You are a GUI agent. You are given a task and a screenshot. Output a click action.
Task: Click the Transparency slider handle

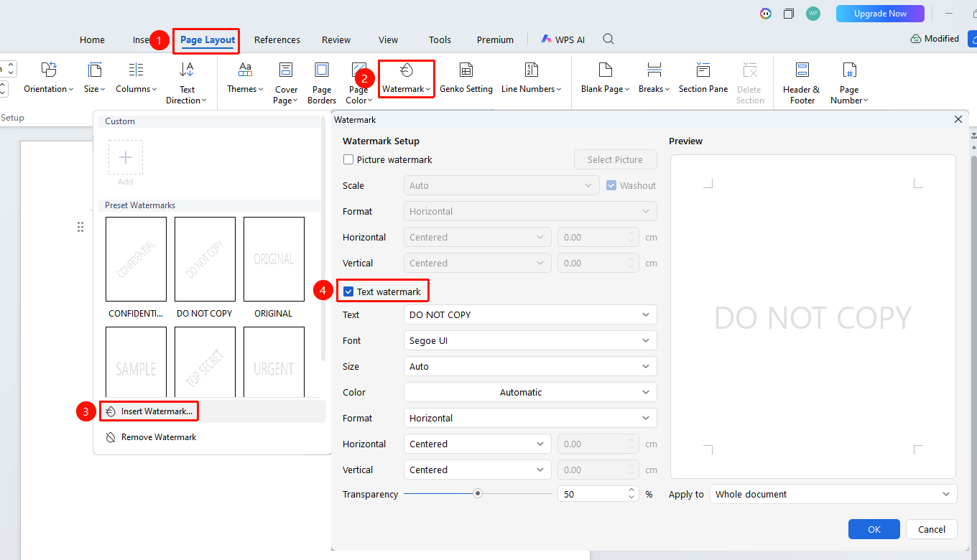coord(477,494)
